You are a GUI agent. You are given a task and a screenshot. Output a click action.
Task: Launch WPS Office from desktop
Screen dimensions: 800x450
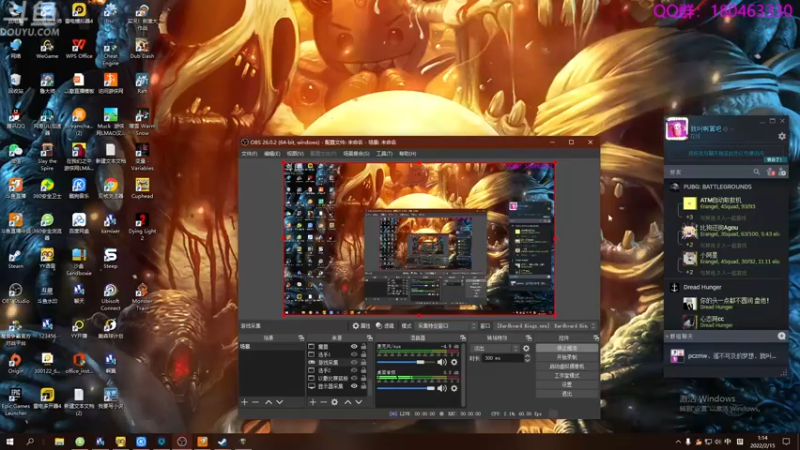(79, 49)
